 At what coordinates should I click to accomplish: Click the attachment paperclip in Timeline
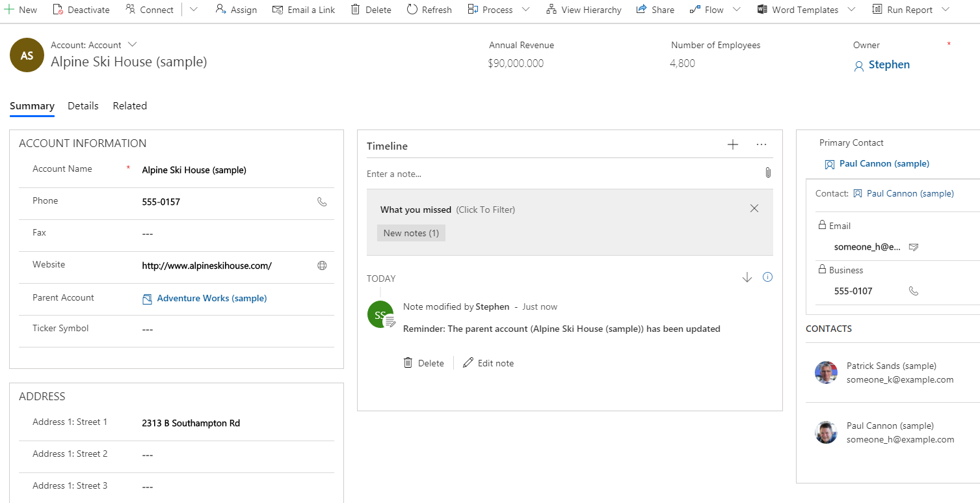coord(767,173)
